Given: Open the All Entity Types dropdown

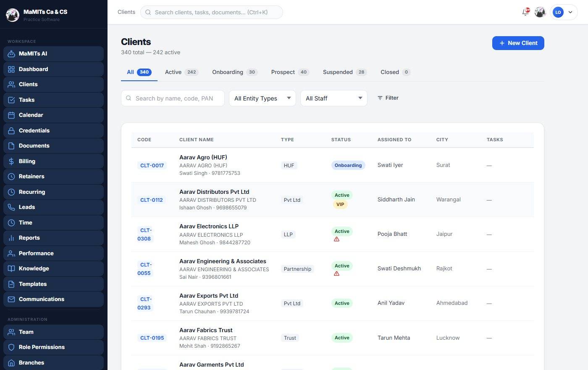Looking at the screenshot, I should click(262, 98).
